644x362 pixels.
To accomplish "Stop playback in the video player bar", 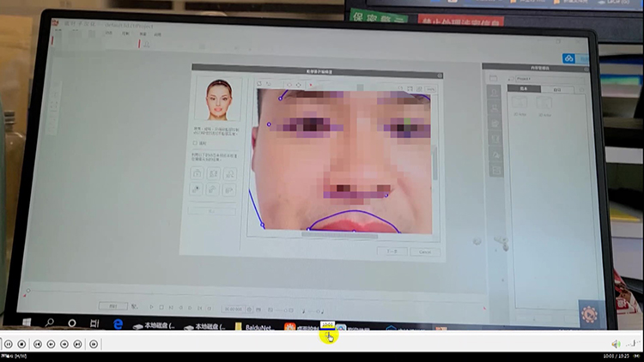I will click(x=21, y=344).
